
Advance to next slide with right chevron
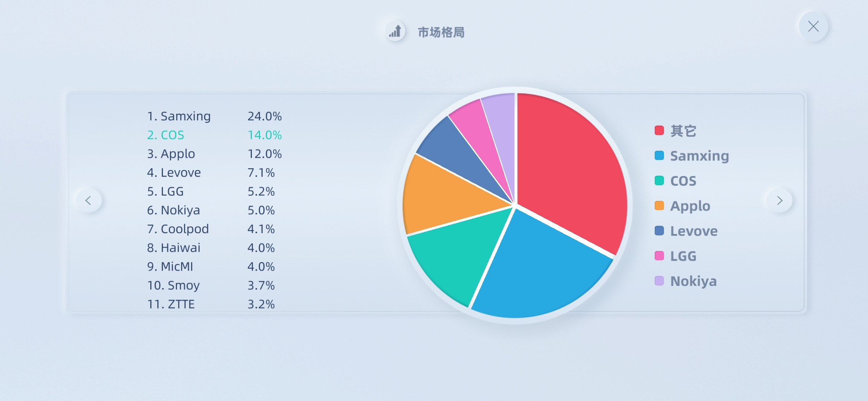click(779, 200)
